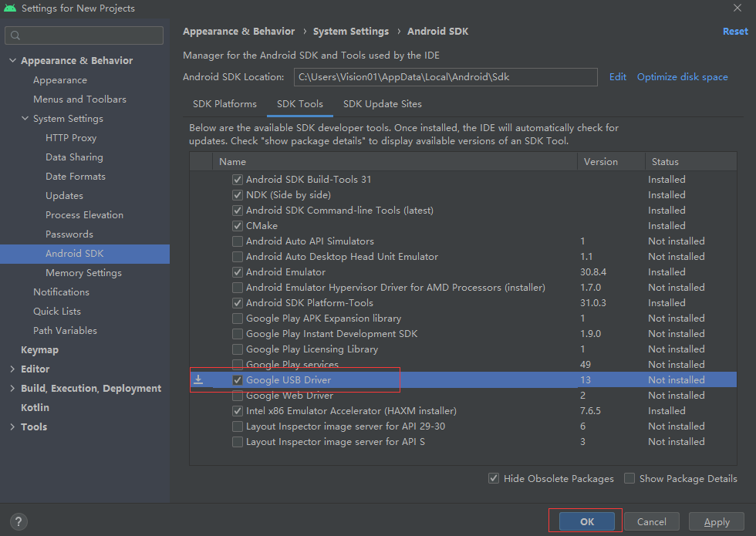Collapse the System Settings tree node
756x536 pixels.
[25, 118]
